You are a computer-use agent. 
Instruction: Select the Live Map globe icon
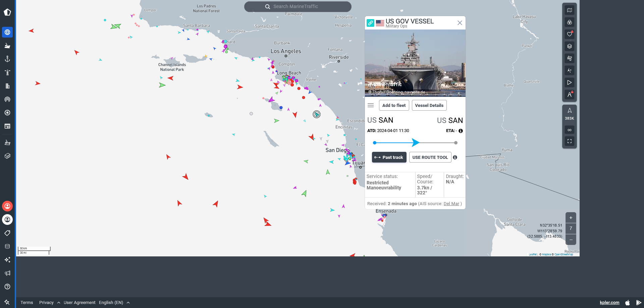tap(7, 32)
